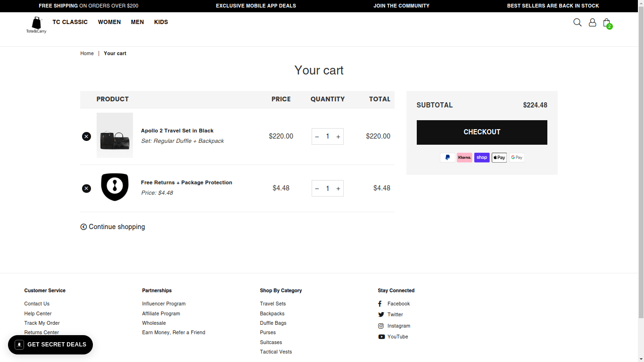Open the KIDS menu
This screenshot has height=362, width=644.
tap(161, 22)
